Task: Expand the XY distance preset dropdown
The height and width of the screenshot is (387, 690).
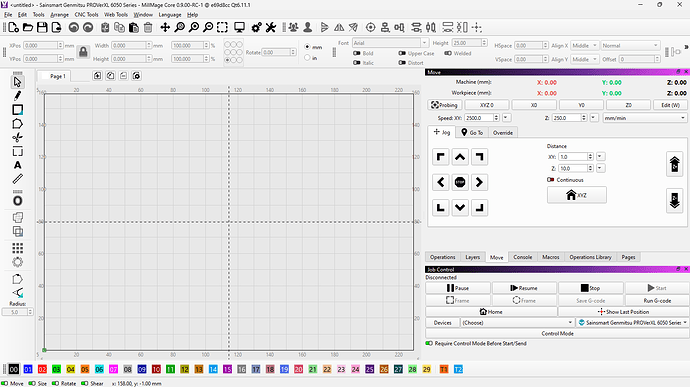Action: pyautogui.click(x=600, y=157)
